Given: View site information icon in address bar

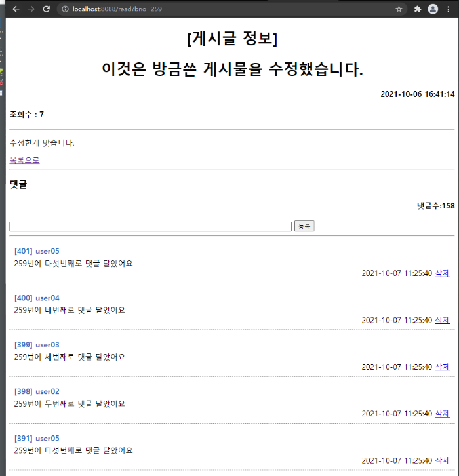Looking at the screenshot, I should tap(65, 9).
